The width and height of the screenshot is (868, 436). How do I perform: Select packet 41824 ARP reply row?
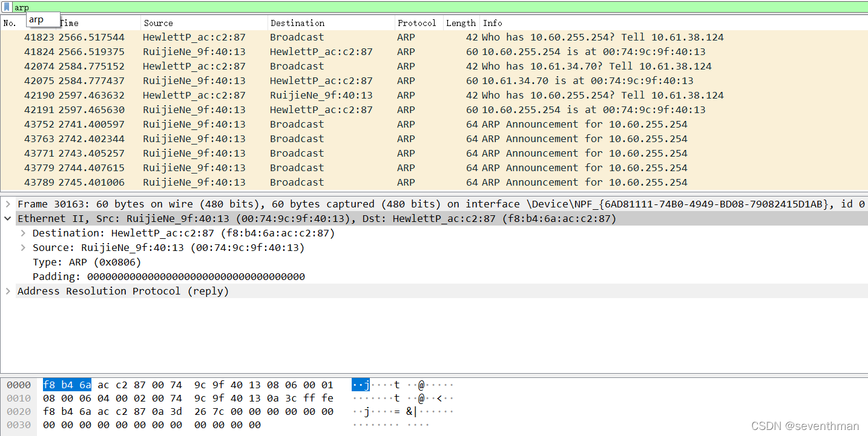[x=434, y=51]
